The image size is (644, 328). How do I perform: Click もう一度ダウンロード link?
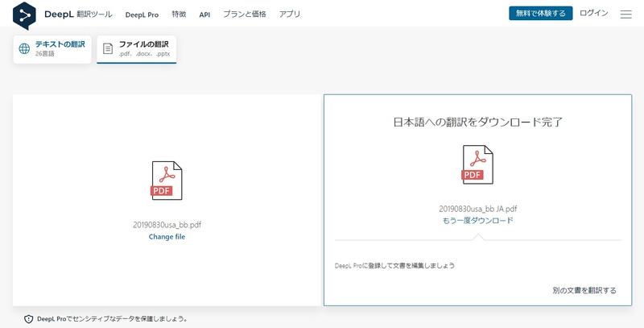pyautogui.click(x=477, y=221)
